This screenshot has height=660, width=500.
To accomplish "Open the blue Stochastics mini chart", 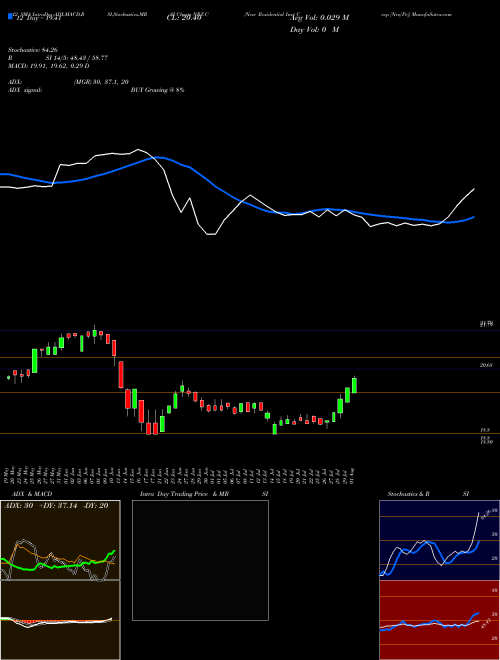I will (439, 540).
